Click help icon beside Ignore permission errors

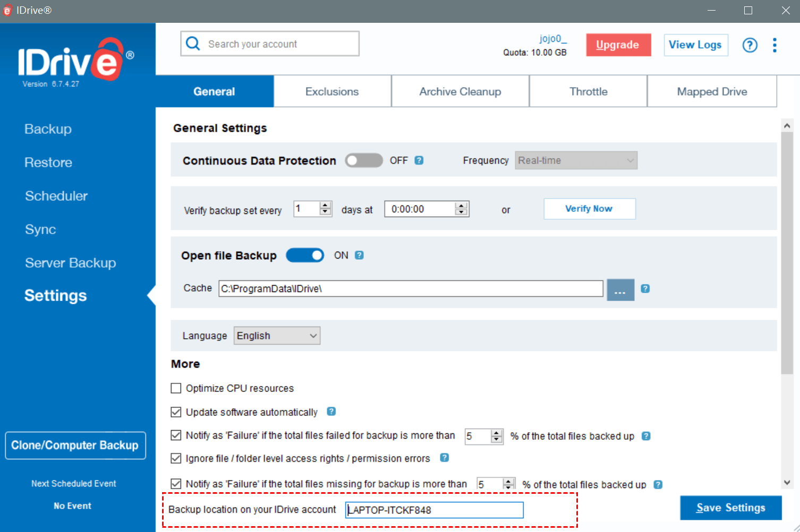pos(445,458)
